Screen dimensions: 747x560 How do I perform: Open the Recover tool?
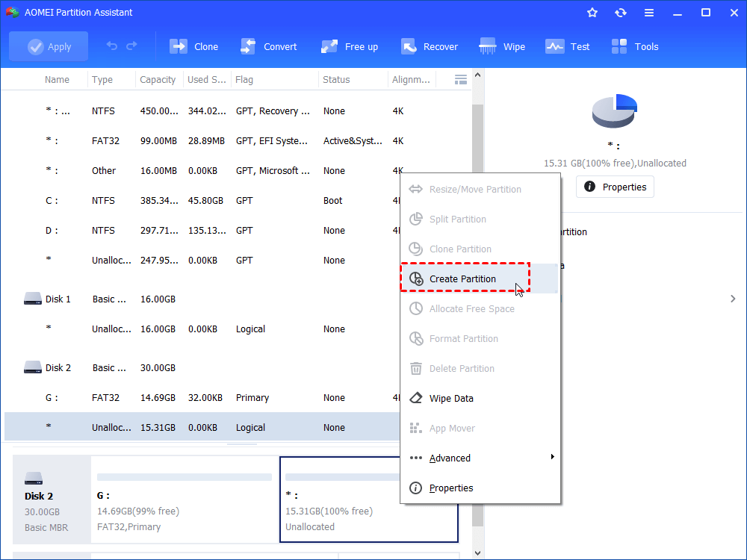[430, 46]
